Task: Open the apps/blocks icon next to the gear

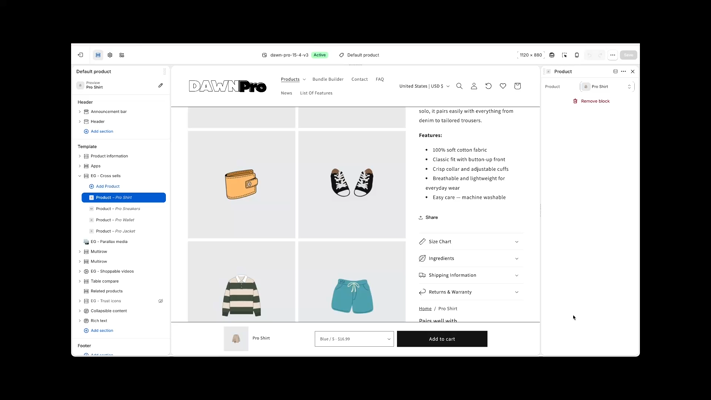Action: pos(122,55)
